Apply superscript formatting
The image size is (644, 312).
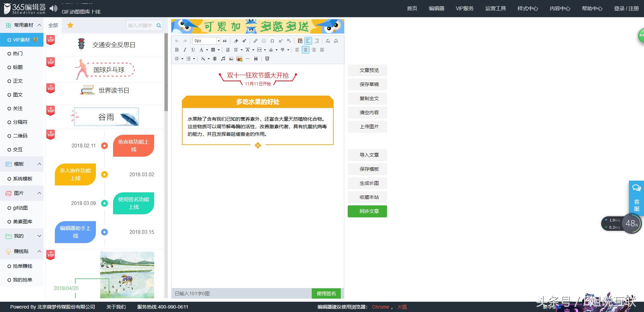(281, 41)
